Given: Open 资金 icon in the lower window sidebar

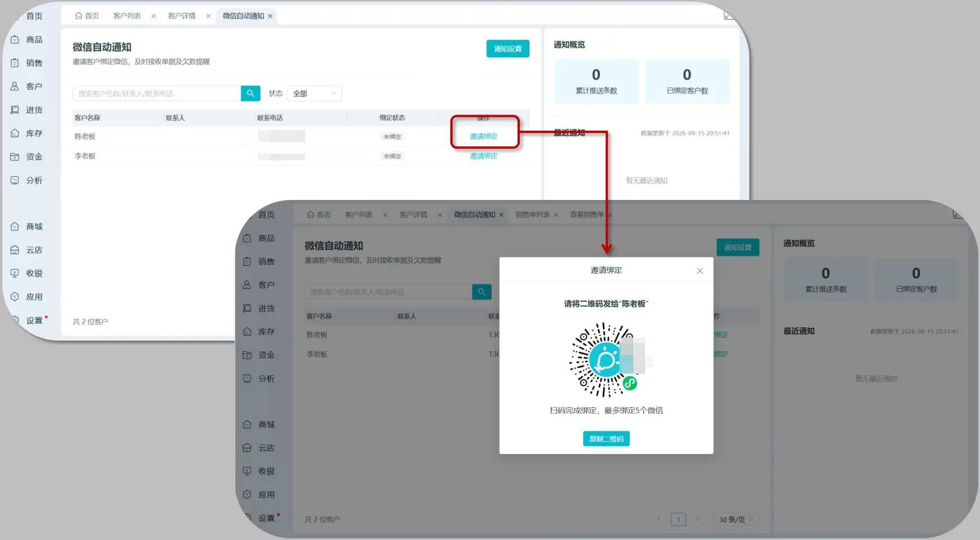Looking at the screenshot, I should 247,355.
